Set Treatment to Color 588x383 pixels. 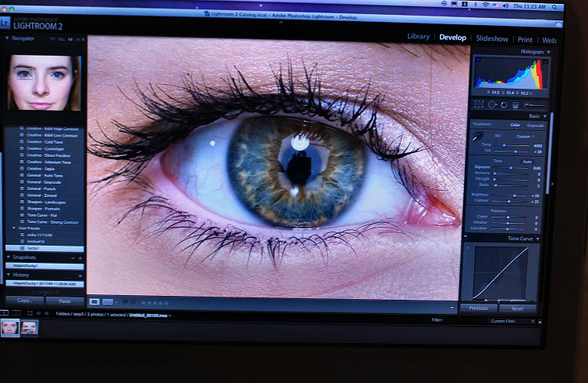[515, 125]
